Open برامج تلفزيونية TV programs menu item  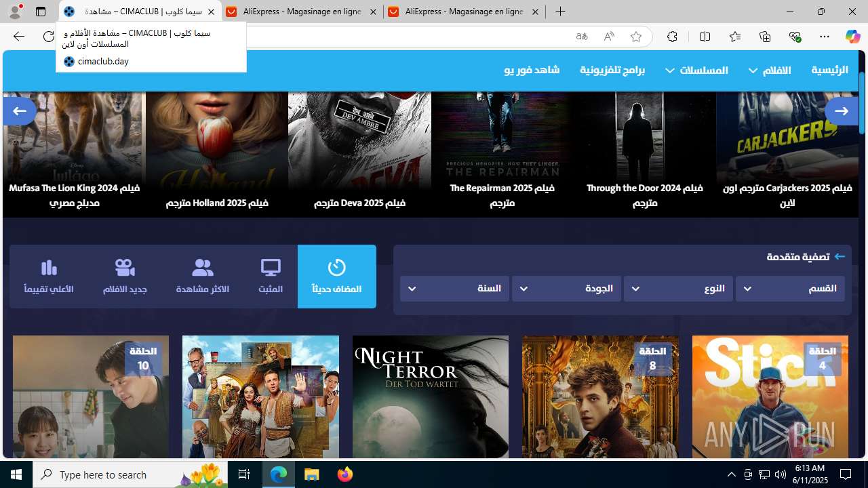point(612,70)
